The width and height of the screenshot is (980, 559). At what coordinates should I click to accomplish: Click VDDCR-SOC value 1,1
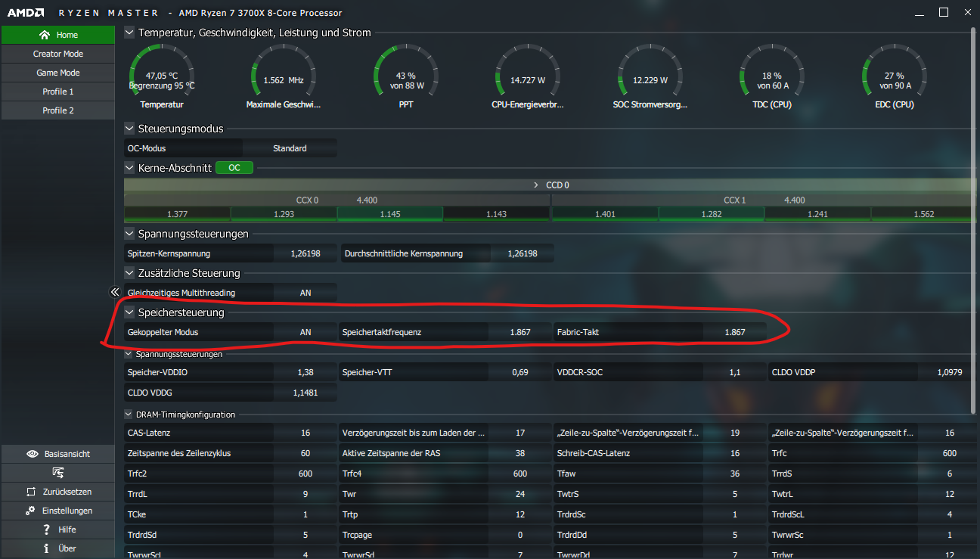tap(735, 372)
